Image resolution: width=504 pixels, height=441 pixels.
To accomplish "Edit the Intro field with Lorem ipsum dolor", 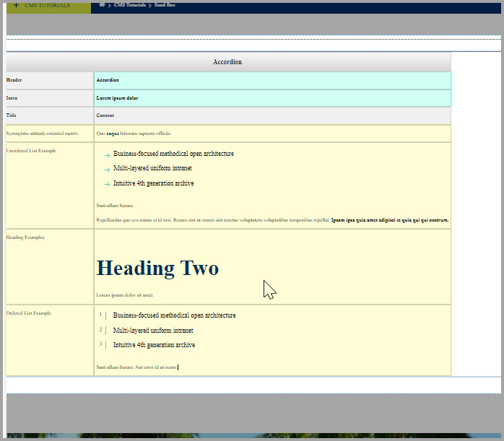I will pyautogui.click(x=272, y=98).
